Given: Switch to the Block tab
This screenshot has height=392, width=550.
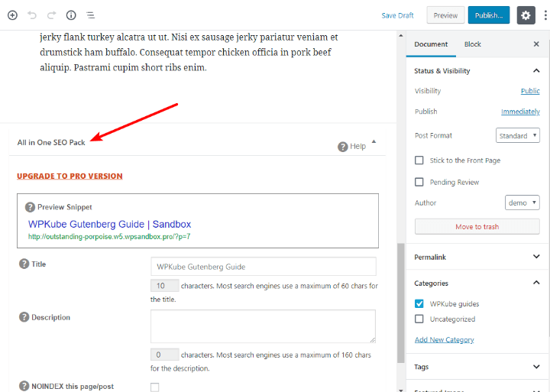Looking at the screenshot, I should [473, 44].
